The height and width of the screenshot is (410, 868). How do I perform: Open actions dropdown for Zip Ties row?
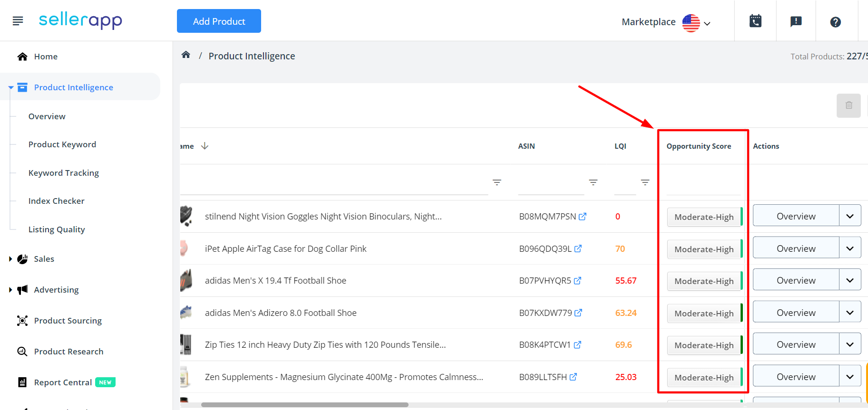click(850, 344)
